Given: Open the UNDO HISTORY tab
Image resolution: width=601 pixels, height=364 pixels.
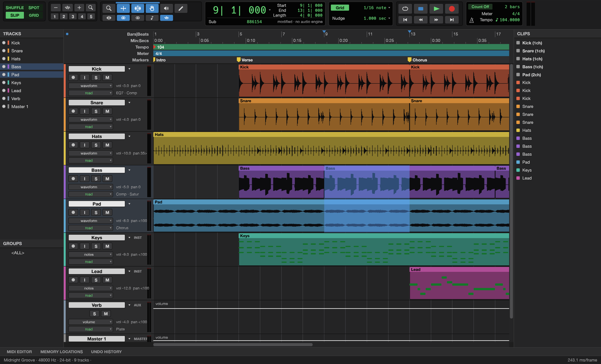Looking at the screenshot, I should tap(106, 352).
